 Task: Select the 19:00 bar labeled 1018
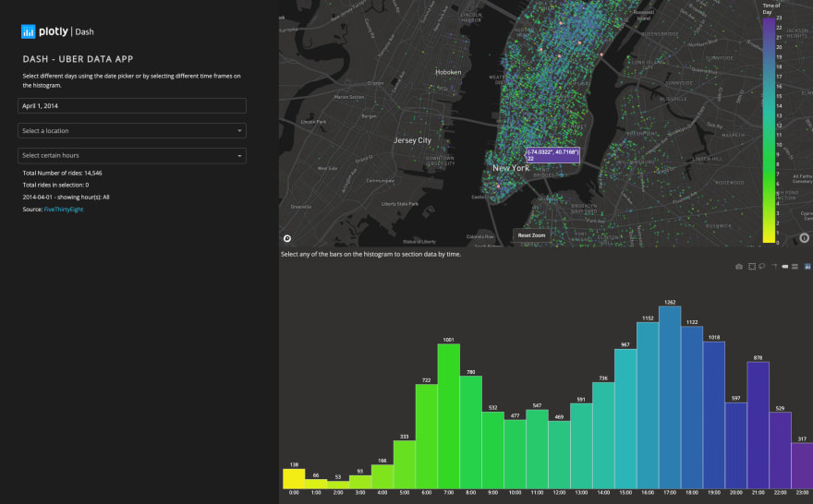(714, 414)
